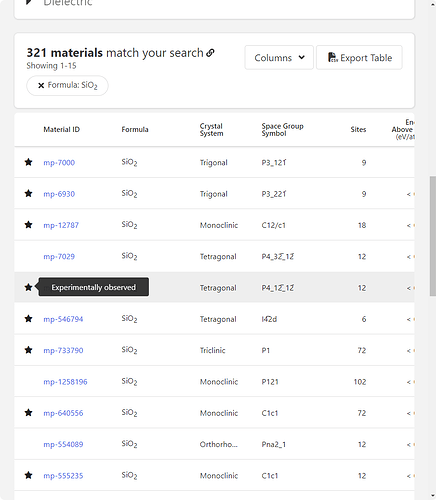Expand the Dielectric section arrow
Screen dimensions: 436x500
(29, 3)
